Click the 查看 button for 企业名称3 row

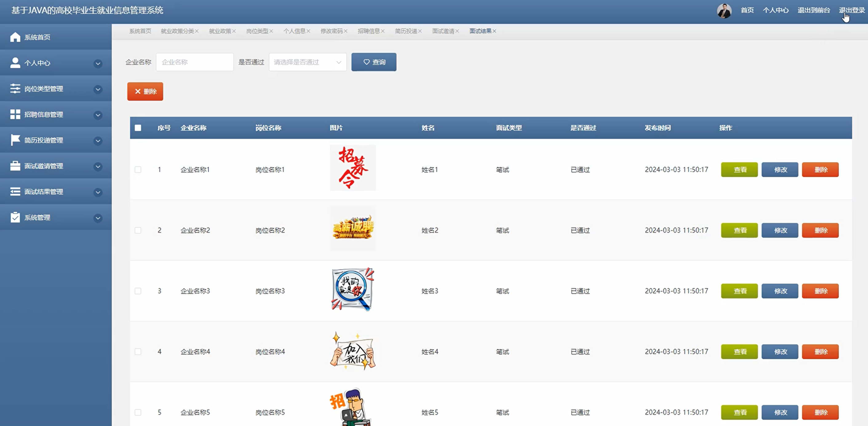click(739, 291)
